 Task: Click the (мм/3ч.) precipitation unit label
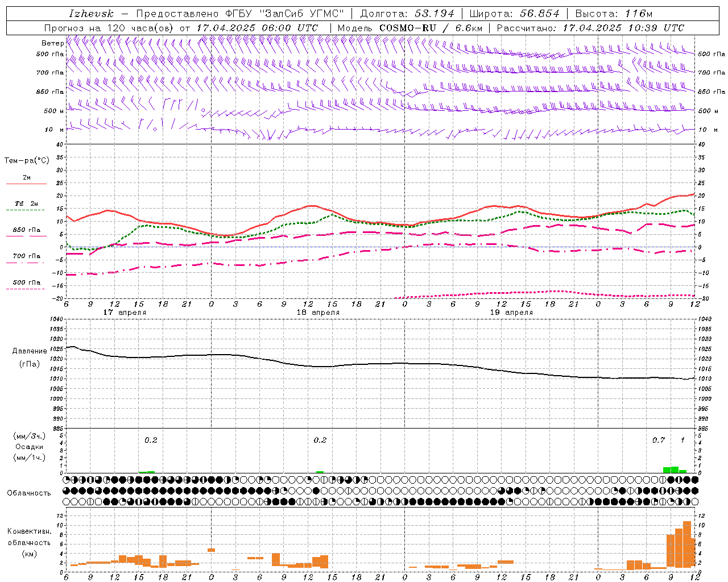coord(30,436)
